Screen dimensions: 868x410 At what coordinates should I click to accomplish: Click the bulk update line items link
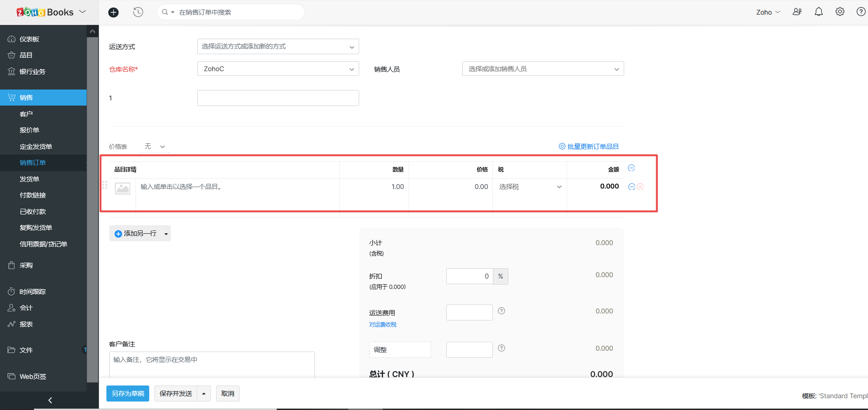pyautogui.click(x=589, y=147)
